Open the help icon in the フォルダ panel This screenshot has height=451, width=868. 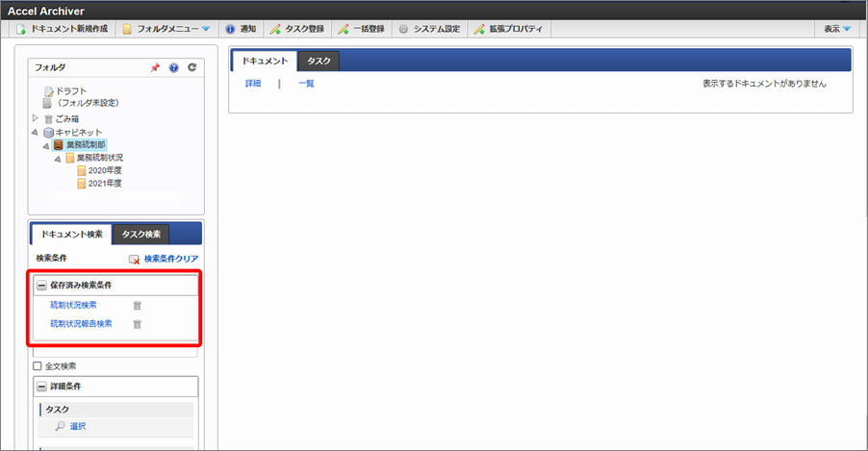coord(174,67)
